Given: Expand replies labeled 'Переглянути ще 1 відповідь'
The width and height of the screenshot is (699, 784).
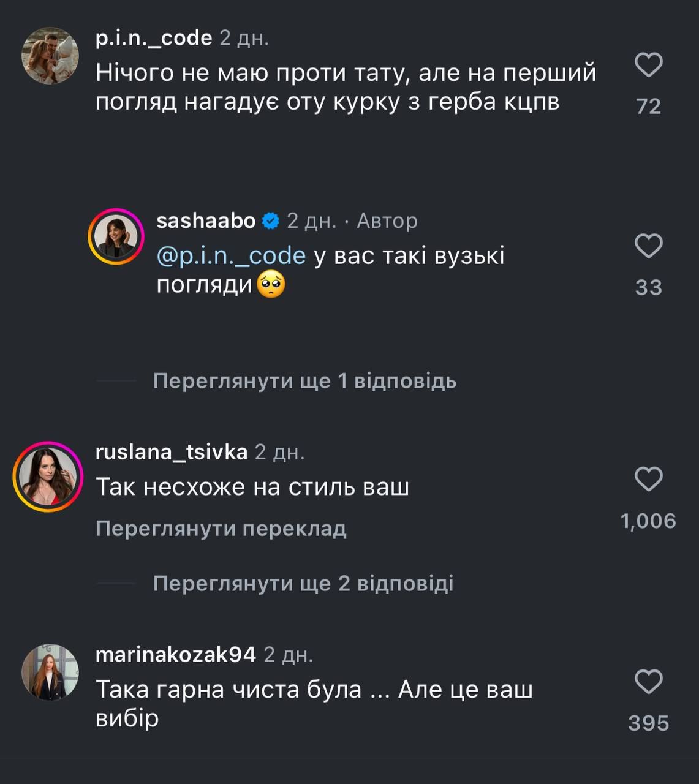Looking at the screenshot, I should tap(305, 381).
